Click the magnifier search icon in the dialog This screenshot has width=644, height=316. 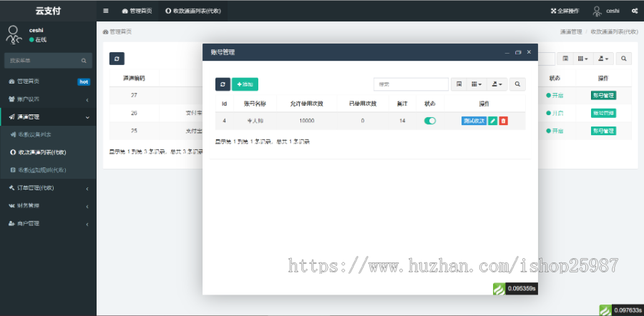[x=518, y=84]
